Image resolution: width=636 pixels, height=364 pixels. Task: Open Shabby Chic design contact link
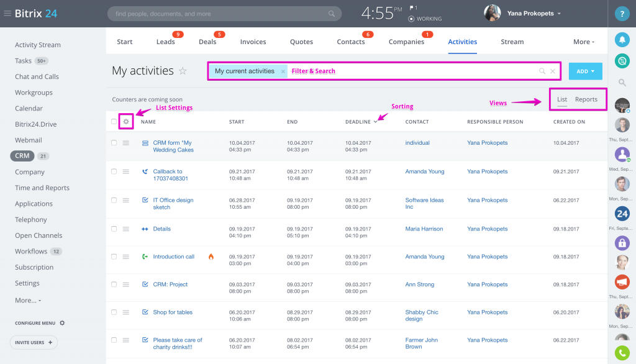coord(422,316)
